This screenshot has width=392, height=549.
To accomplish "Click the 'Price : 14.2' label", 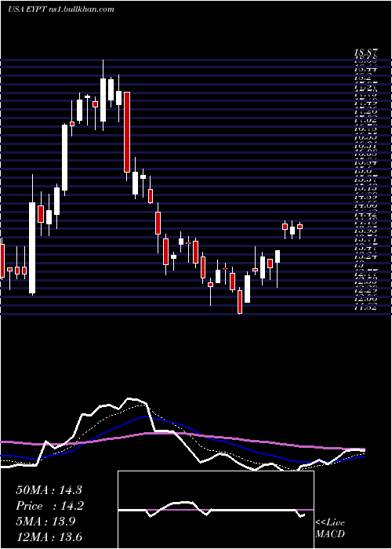I will pyautogui.click(x=49, y=506).
